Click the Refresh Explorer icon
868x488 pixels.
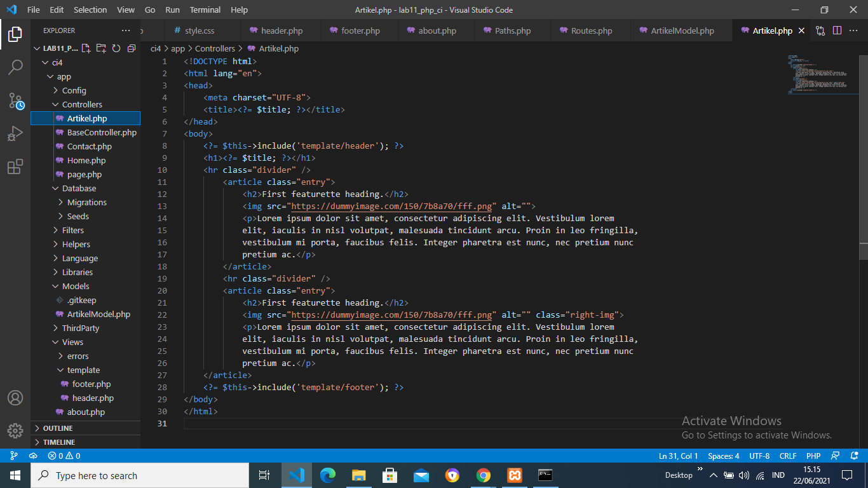[x=115, y=48]
